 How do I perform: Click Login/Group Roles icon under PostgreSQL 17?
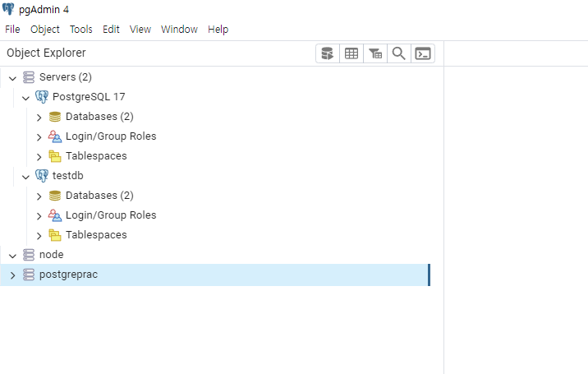(x=55, y=136)
